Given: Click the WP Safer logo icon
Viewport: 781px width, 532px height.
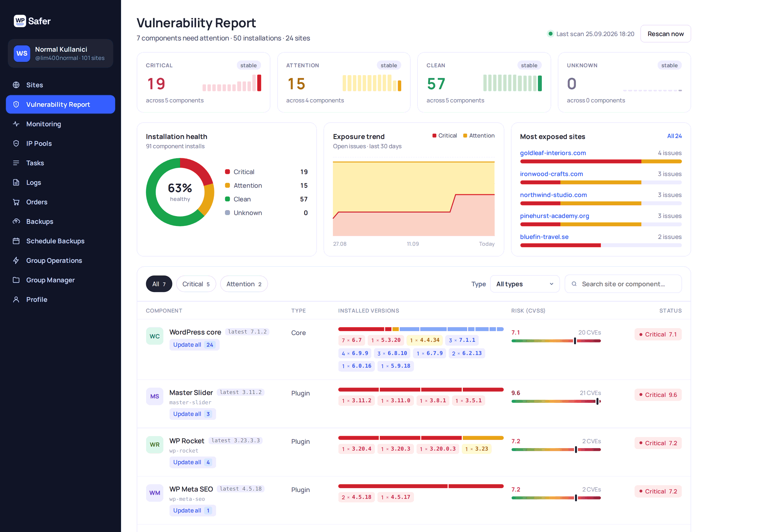Looking at the screenshot, I should 20,21.
